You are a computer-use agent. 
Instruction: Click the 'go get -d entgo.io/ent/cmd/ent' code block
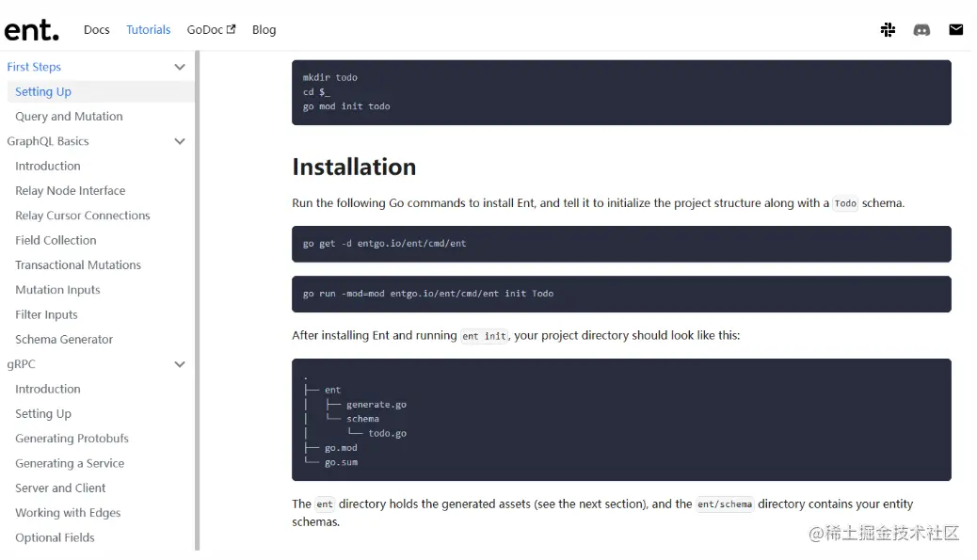(x=621, y=244)
